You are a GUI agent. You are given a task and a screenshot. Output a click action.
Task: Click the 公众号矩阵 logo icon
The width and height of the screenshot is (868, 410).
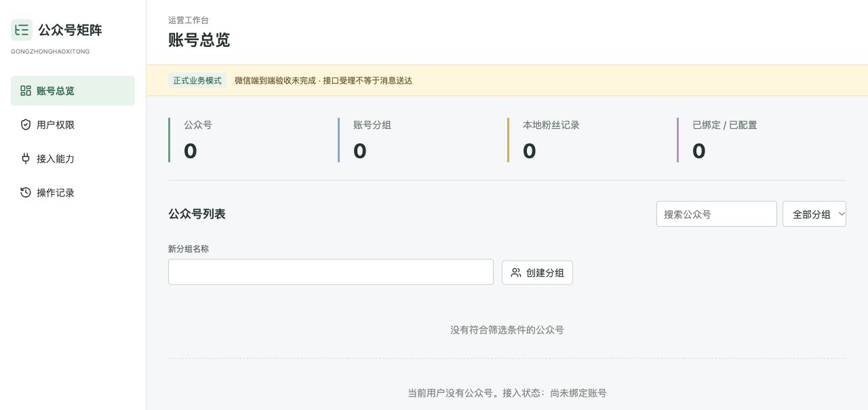click(22, 30)
